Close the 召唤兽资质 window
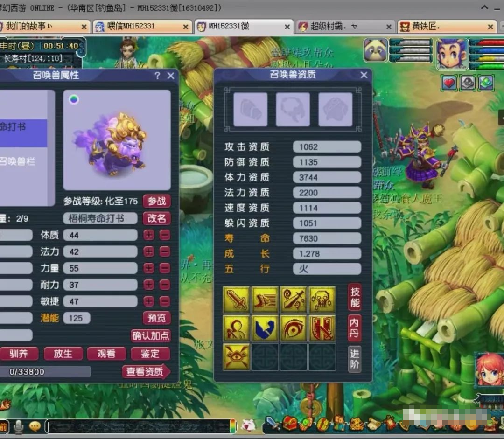Image resolution: width=504 pixels, height=439 pixels. (364, 75)
